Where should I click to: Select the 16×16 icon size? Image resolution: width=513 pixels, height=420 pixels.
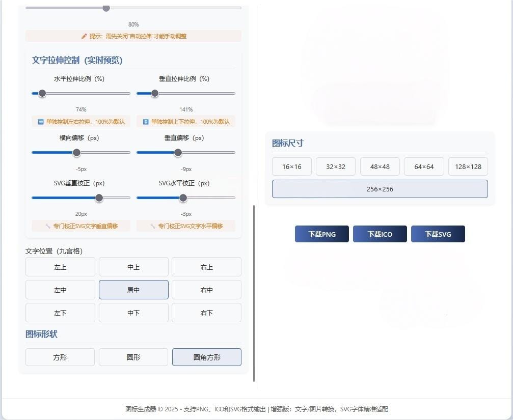tap(291, 166)
